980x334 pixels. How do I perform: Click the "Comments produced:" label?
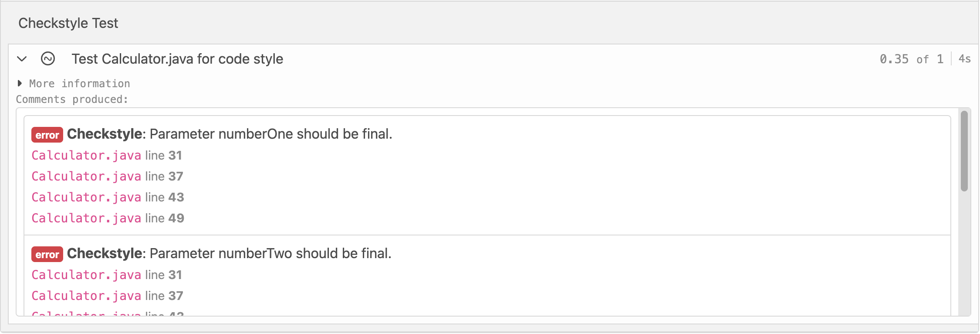(x=72, y=99)
